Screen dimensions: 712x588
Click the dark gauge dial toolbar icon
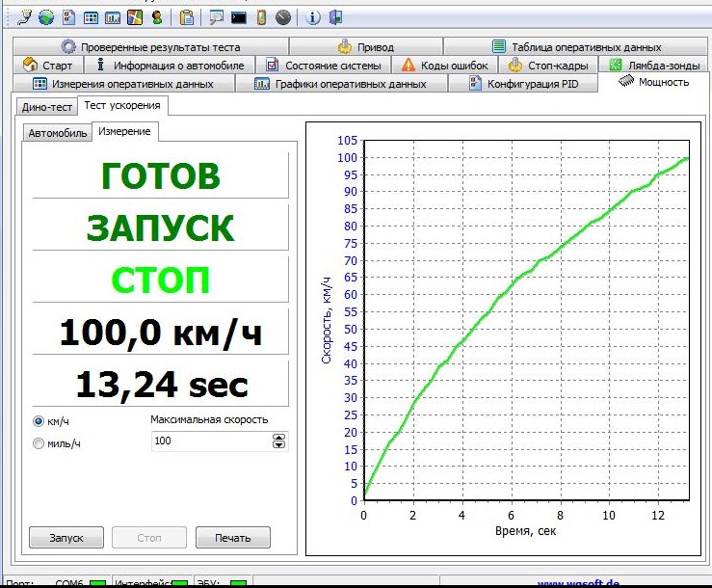(x=282, y=17)
